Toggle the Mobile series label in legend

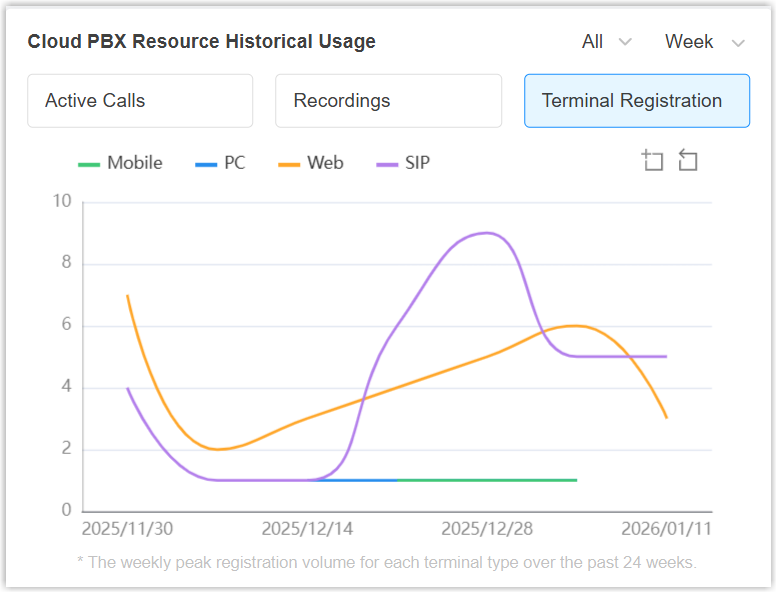tap(134, 163)
